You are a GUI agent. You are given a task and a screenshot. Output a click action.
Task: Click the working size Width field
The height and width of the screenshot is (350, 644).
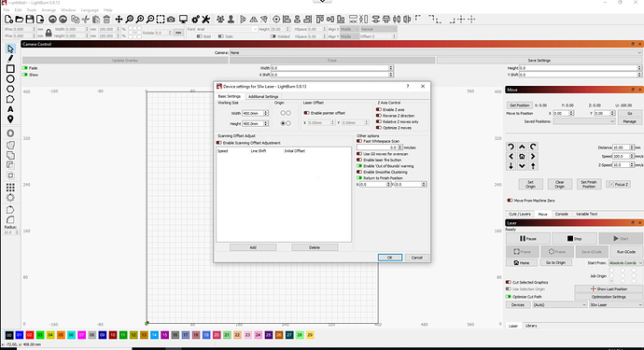coord(255,113)
